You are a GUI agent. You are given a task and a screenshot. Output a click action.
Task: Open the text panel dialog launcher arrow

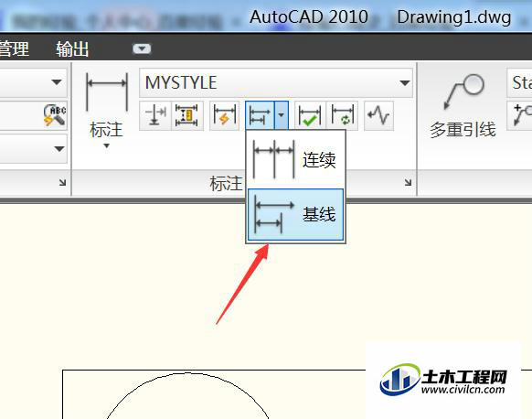62,183
